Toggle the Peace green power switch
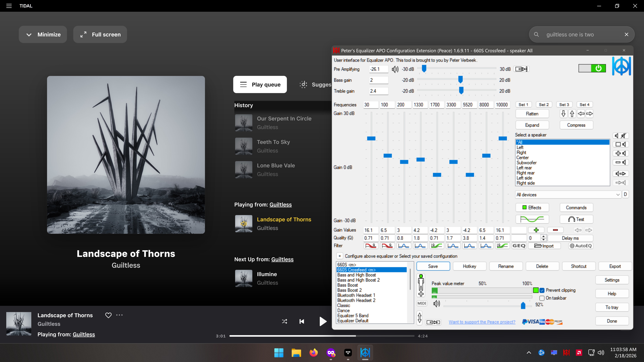 592,68
